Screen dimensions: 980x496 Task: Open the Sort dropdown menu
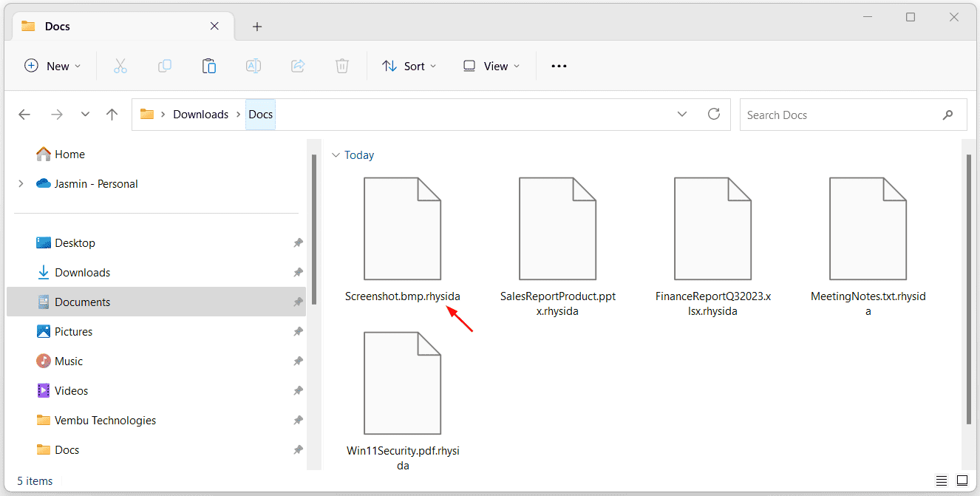click(x=409, y=66)
